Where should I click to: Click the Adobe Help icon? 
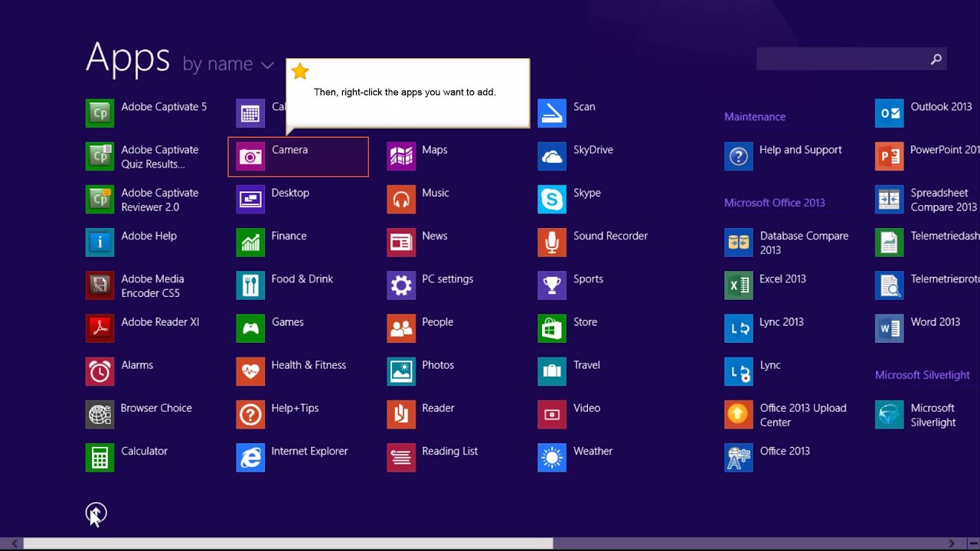click(100, 243)
